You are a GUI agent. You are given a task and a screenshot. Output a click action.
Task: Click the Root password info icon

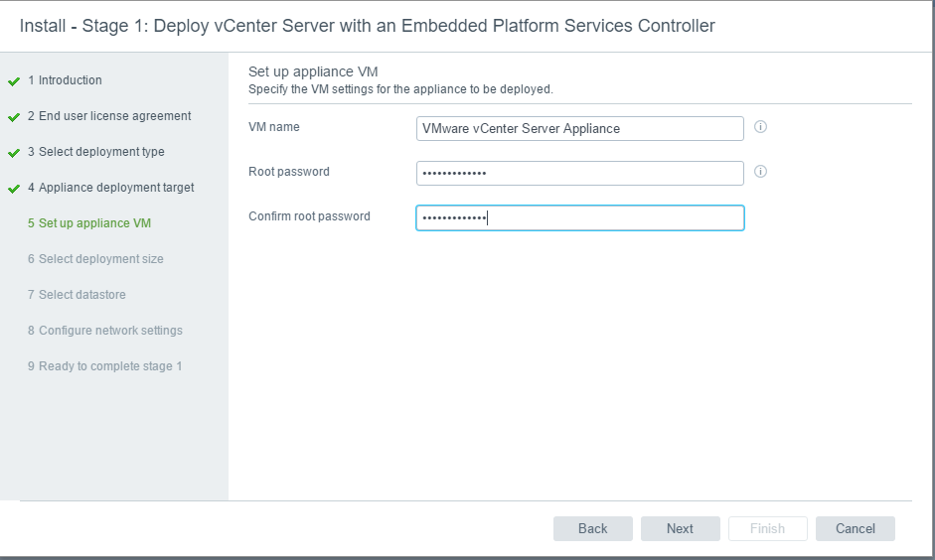[x=760, y=172]
